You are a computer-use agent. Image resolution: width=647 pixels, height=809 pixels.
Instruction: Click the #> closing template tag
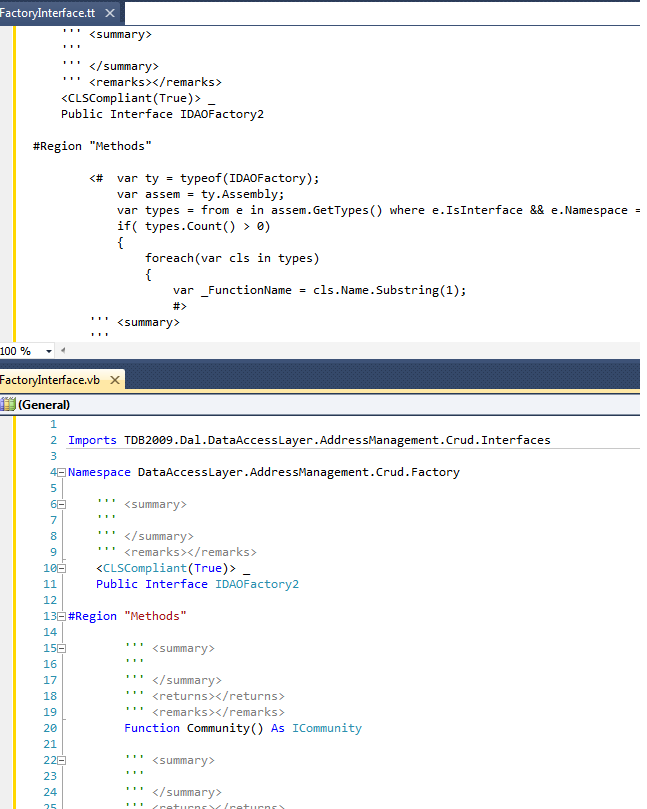pos(180,306)
